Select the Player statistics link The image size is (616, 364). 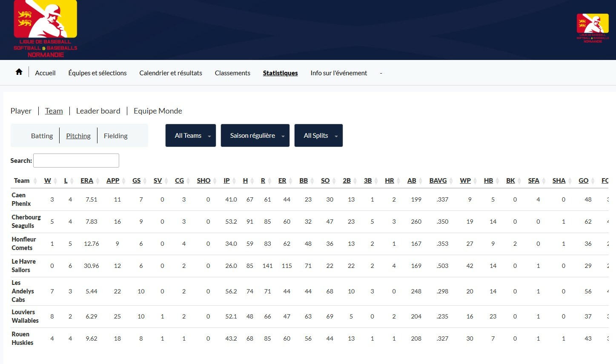[x=21, y=111]
